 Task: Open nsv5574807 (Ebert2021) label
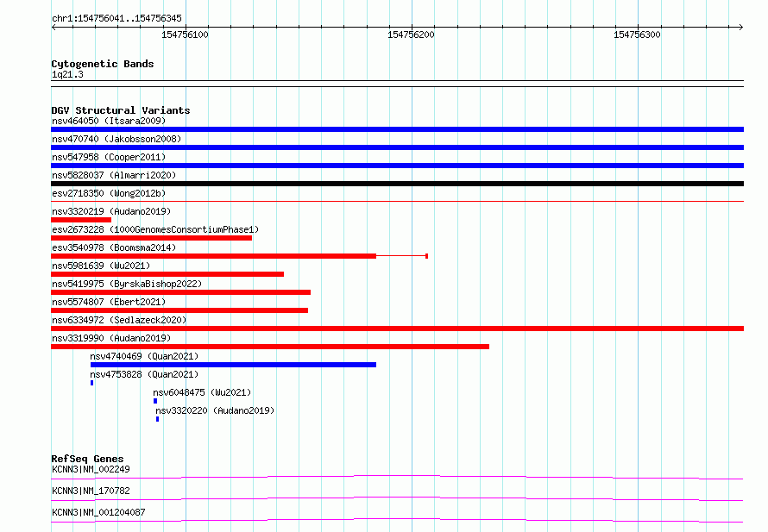pos(109,302)
